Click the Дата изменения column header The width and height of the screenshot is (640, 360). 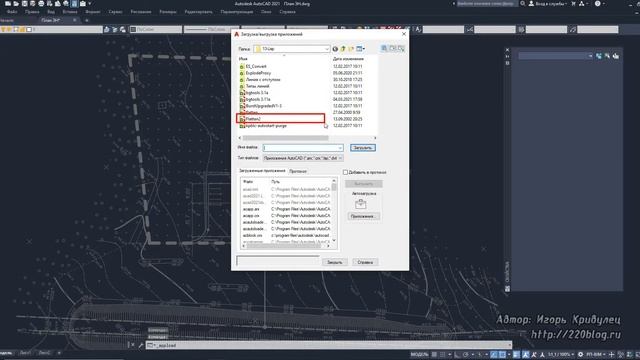tap(348, 59)
